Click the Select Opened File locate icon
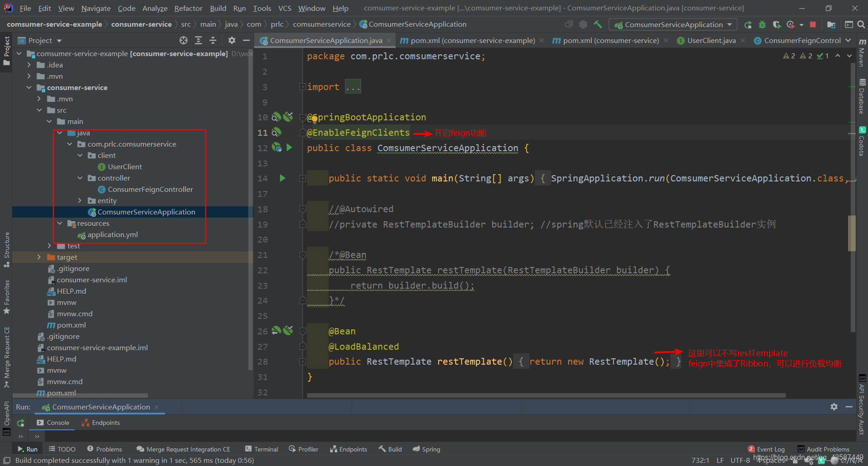Image resolution: width=868 pixels, height=466 pixels. (x=183, y=40)
